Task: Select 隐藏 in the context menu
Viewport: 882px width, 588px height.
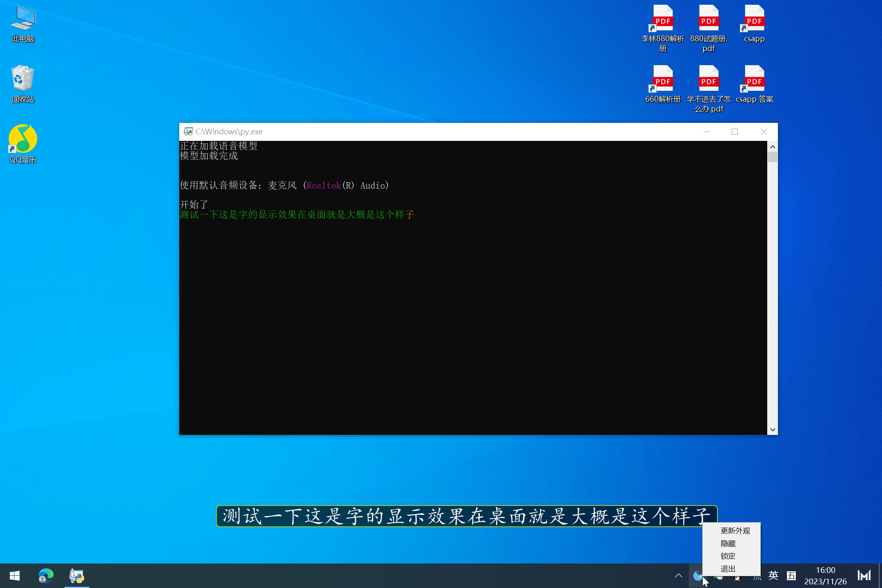Action: 728,543
